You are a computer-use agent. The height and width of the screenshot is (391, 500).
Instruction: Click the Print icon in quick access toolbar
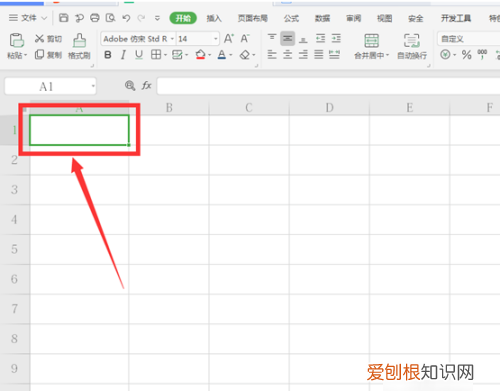95,18
